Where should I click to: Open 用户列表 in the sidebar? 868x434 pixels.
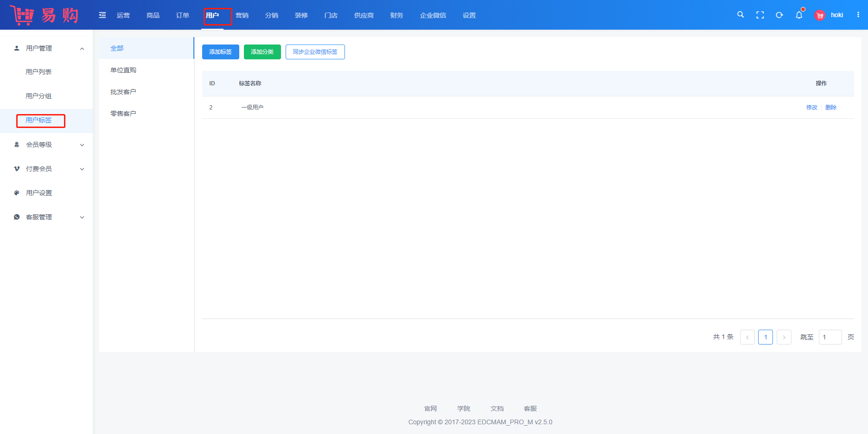38,72
